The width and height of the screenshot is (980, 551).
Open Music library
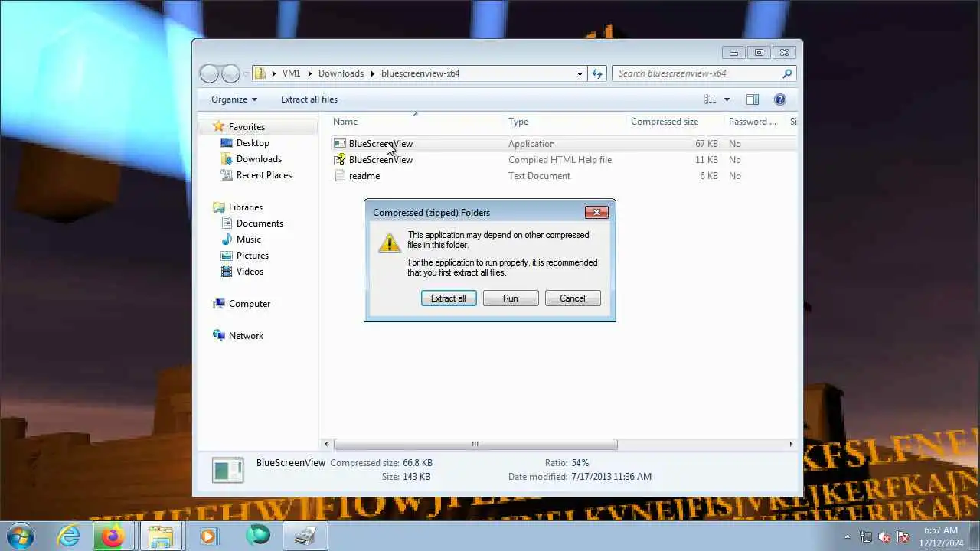tap(249, 240)
